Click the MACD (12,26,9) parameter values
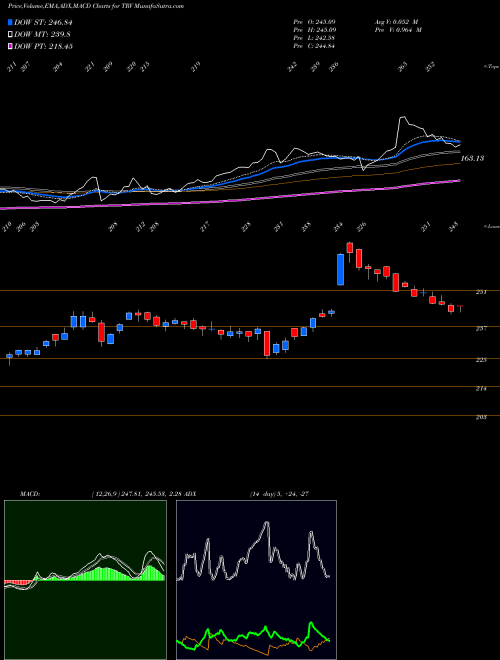 136,493
